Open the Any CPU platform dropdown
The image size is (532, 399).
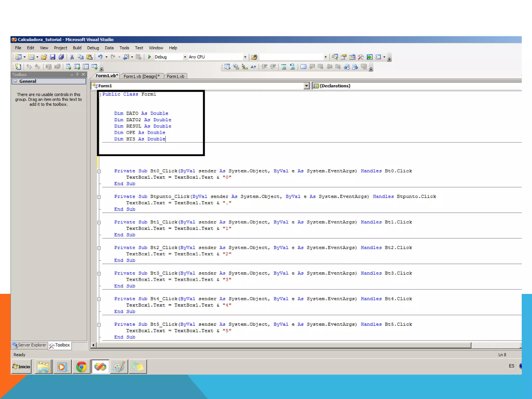click(245, 57)
